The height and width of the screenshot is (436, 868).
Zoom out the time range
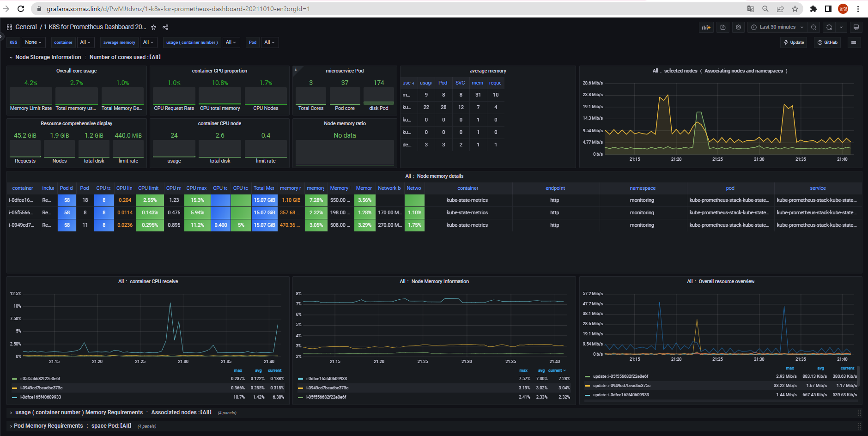(x=813, y=27)
